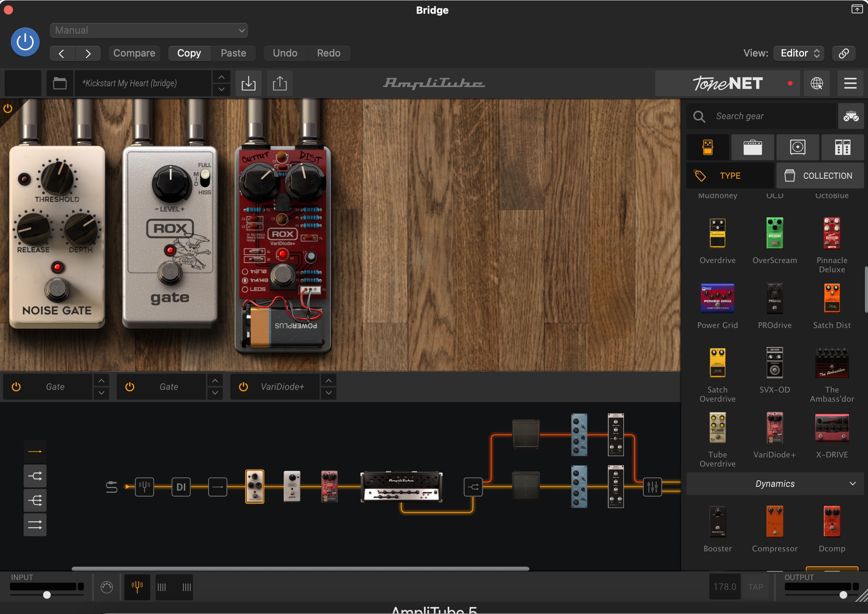Open the Manual preset dropdown

coord(149,31)
